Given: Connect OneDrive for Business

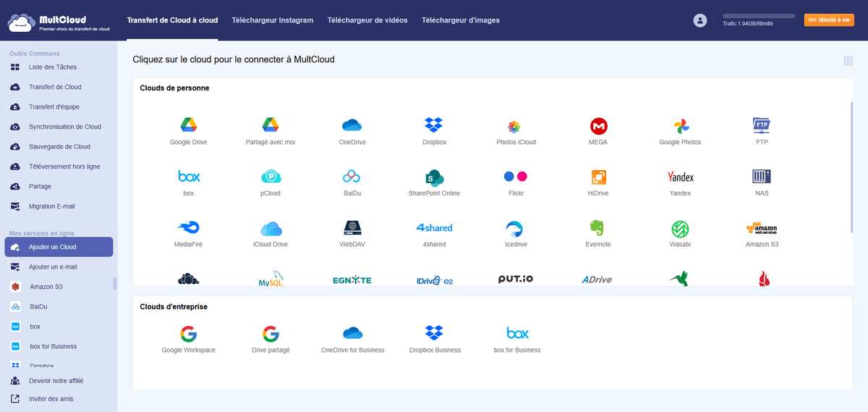Looking at the screenshot, I should coord(352,333).
